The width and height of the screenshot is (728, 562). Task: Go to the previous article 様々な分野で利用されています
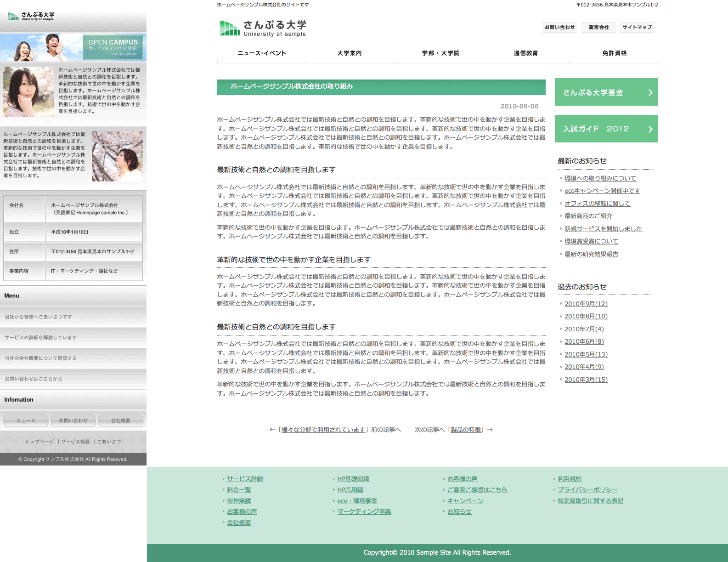point(323,430)
